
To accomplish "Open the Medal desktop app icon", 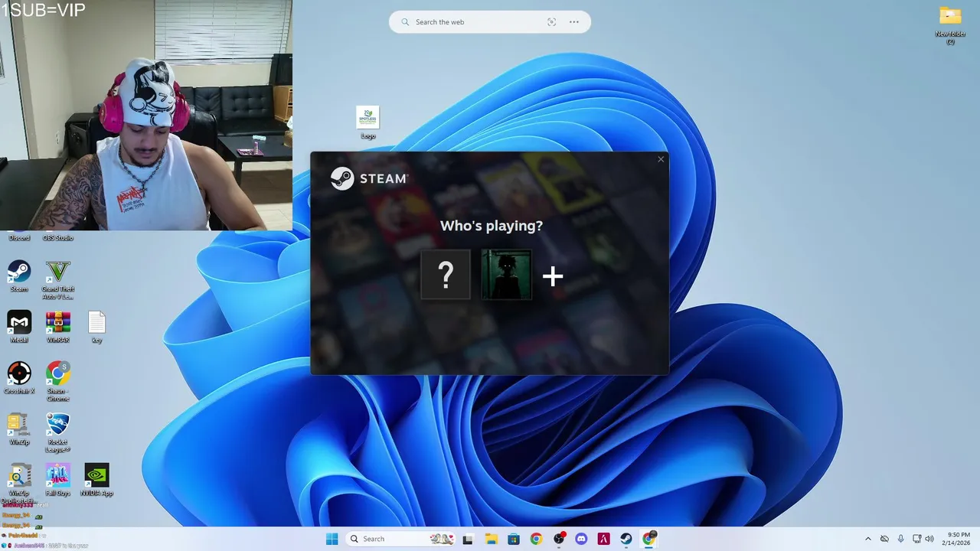I will pos(19,327).
